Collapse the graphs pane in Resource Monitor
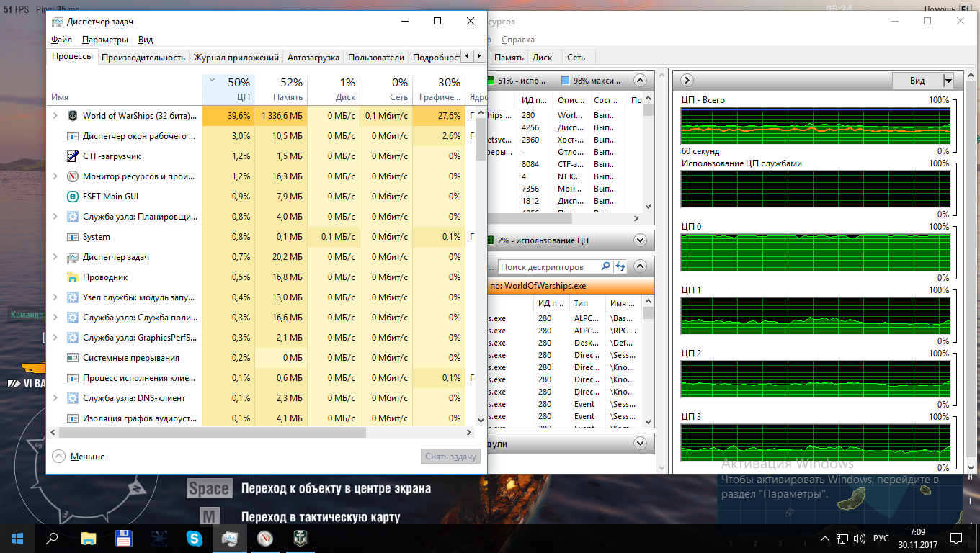This screenshot has width=980, height=553. tap(687, 80)
